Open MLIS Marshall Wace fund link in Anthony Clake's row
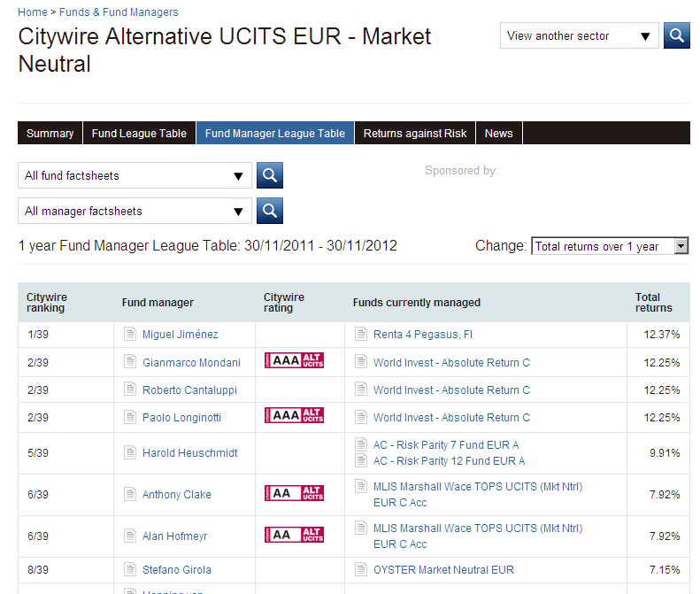Screen dimensions: 700x594 coord(478,494)
